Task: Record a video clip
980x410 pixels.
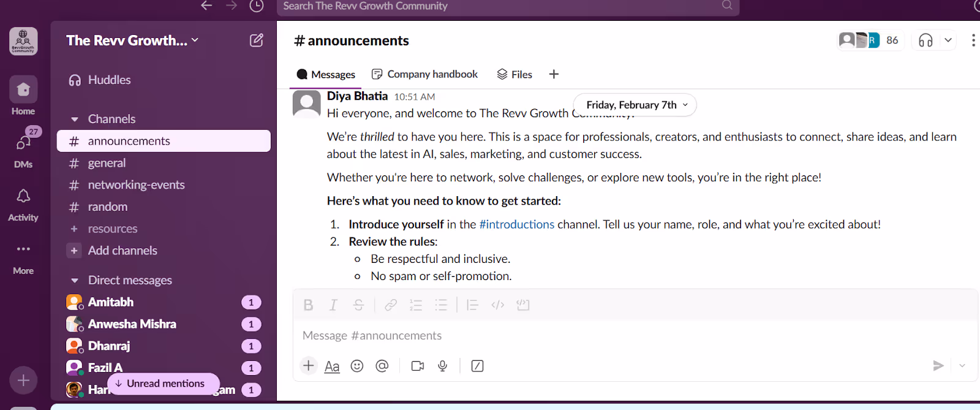Action: [x=418, y=366]
